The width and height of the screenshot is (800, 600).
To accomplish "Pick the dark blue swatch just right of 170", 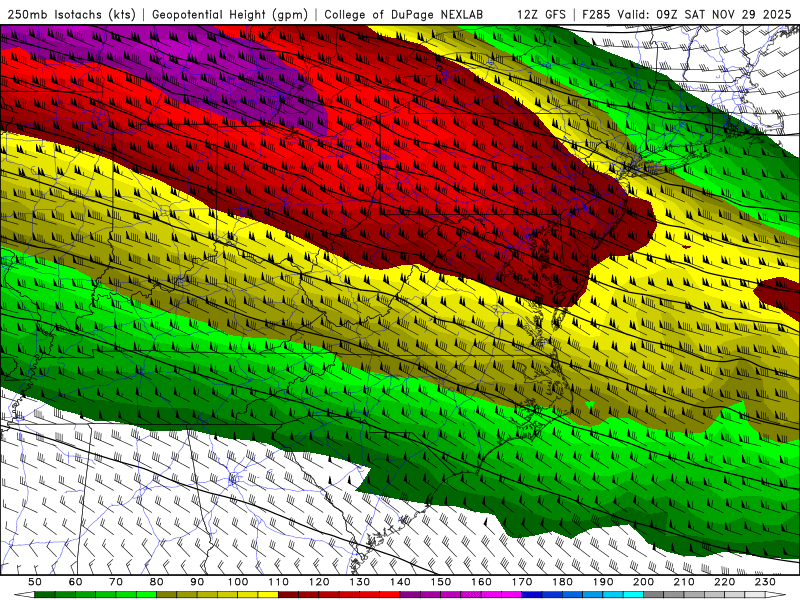I will (532, 595).
